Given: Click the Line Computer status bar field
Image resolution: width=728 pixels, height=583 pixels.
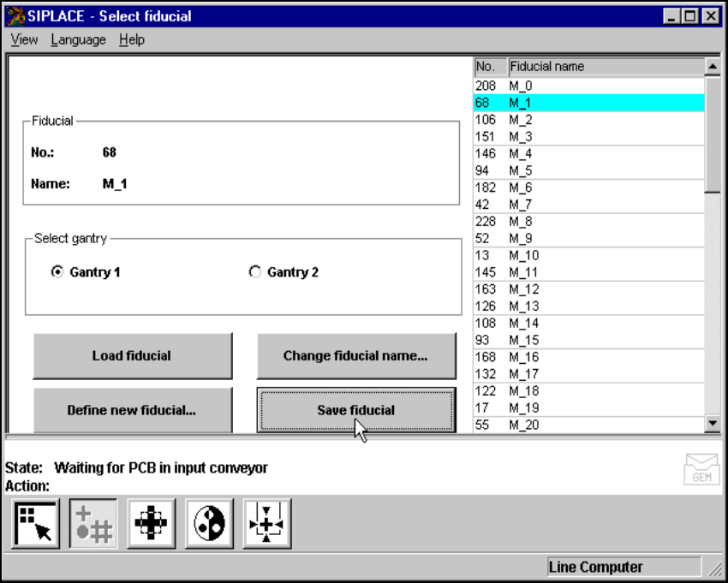Looking at the screenshot, I should click(x=624, y=568).
